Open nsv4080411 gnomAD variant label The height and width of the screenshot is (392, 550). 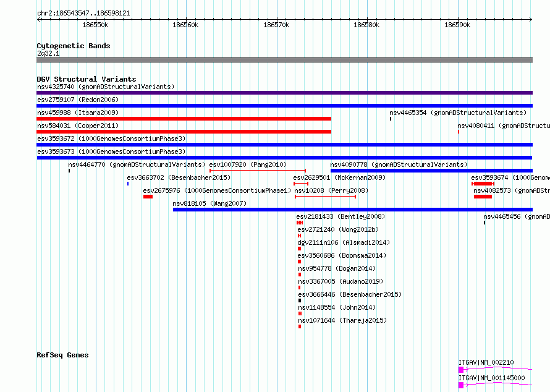(x=504, y=126)
